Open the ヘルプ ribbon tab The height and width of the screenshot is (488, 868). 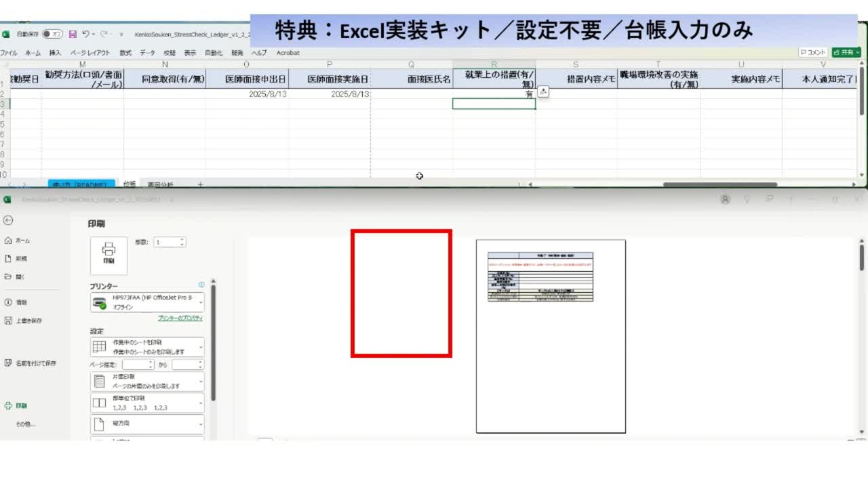coord(259,53)
